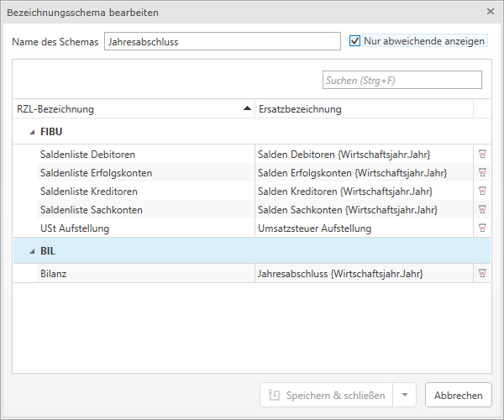Viewport: 504px width, 420px height.
Task: Collapse the FIBU group
Action: pyautogui.click(x=33, y=132)
